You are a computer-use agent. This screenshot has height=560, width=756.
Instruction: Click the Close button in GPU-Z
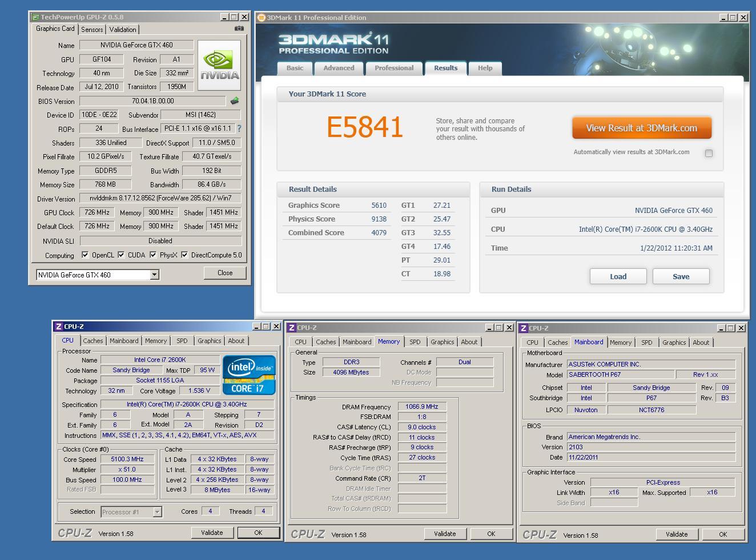pos(225,273)
